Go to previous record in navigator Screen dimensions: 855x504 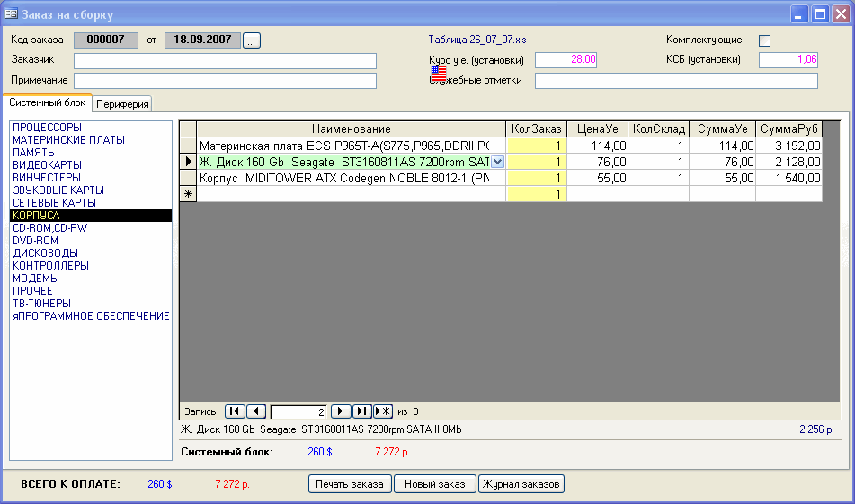[255, 411]
